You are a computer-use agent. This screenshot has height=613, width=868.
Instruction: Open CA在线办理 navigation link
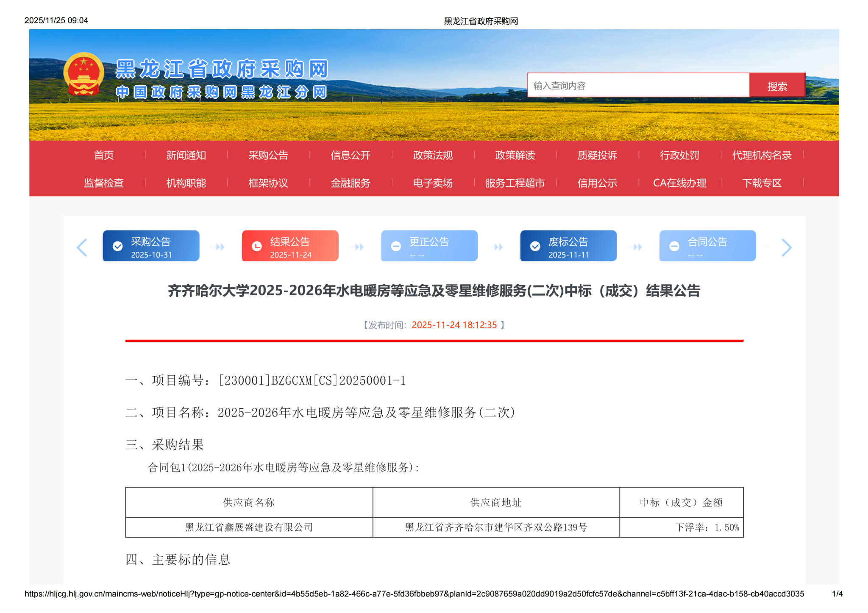tap(679, 183)
